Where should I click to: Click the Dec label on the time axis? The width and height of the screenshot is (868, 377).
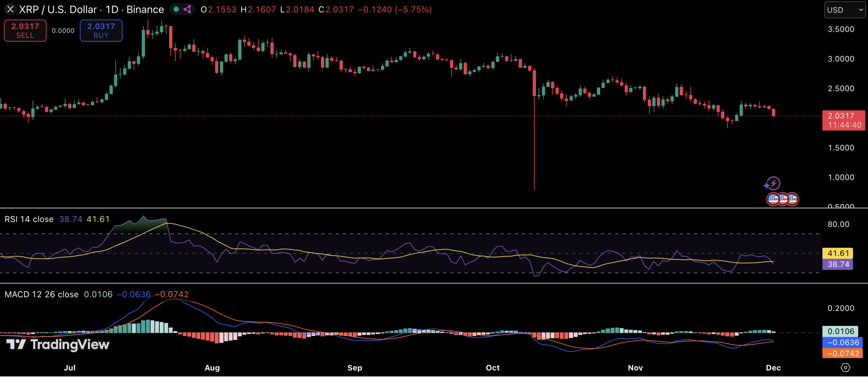click(x=773, y=368)
